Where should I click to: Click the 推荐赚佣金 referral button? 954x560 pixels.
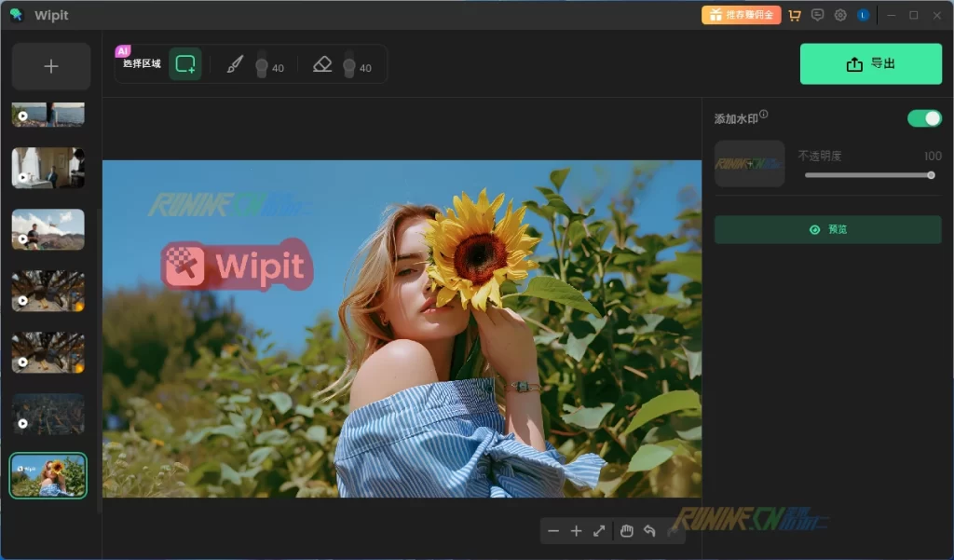pyautogui.click(x=741, y=15)
